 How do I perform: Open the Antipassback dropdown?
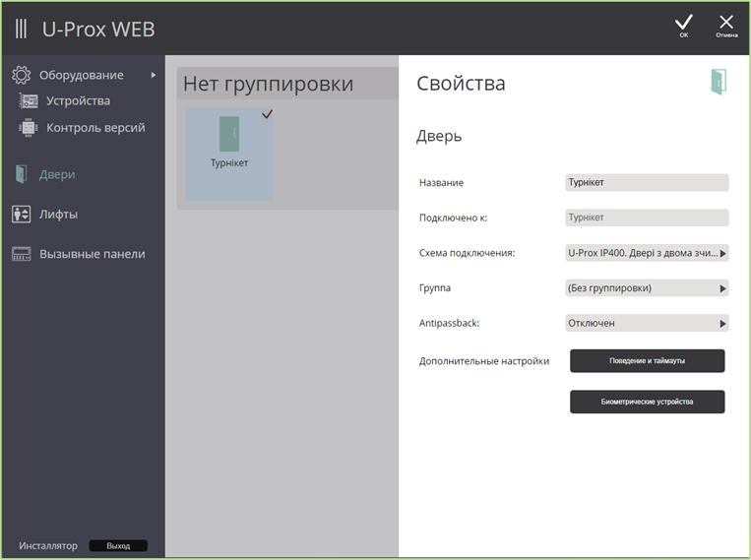pyautogui.click(x=647, y=323)
